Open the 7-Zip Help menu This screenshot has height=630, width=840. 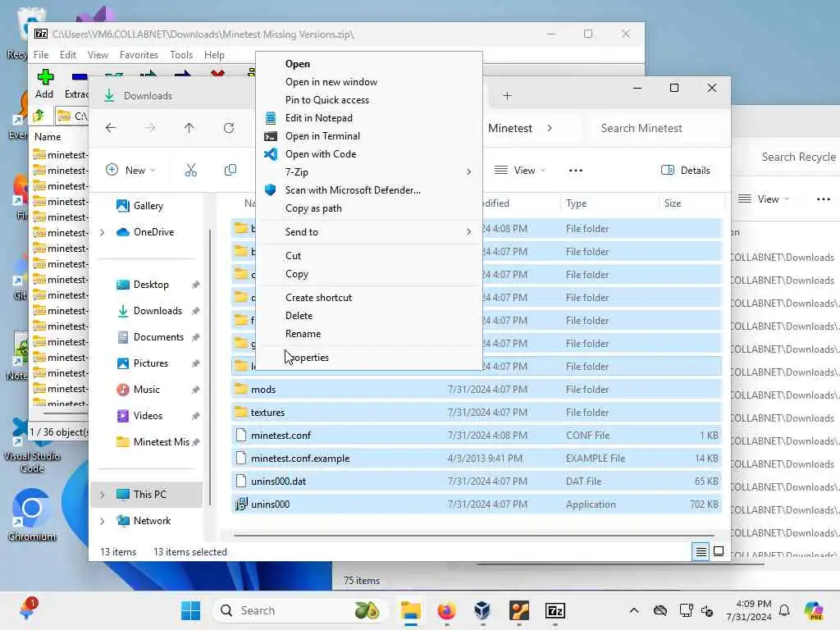point(214,55)
